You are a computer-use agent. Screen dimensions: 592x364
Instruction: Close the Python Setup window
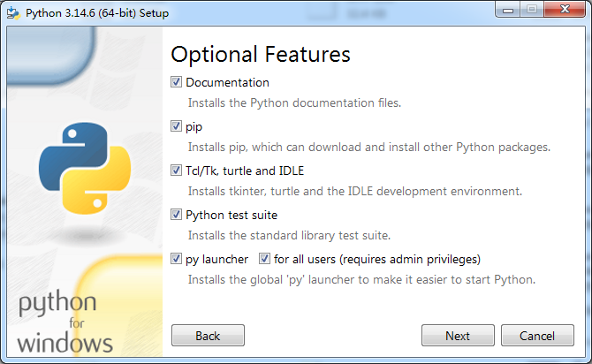(x=565, y=10)
